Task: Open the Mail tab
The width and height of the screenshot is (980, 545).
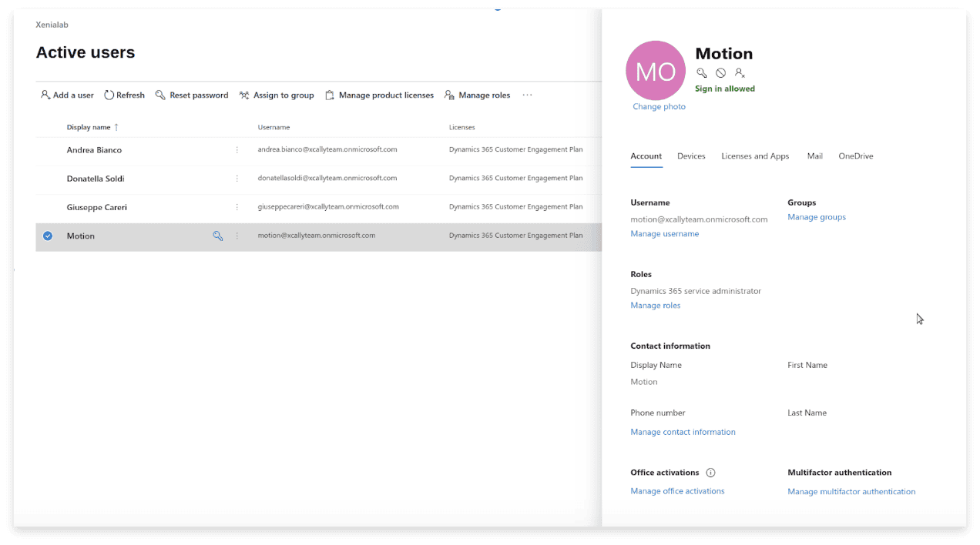Action: point(815,156)
